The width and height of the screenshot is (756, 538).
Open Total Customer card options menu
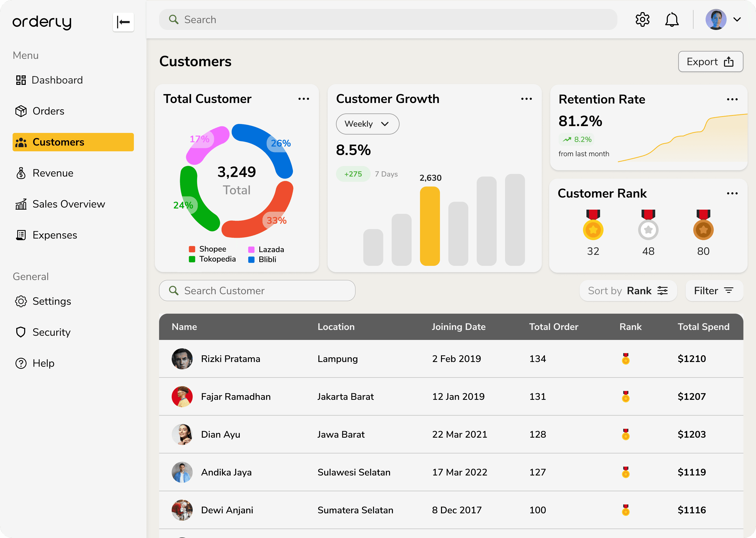click(x=303, y=99)
